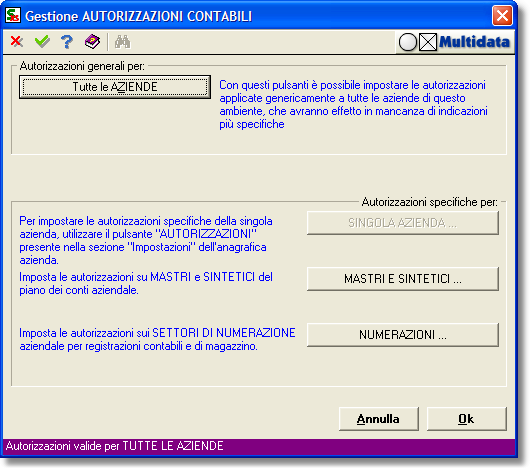Open the purple manual book icon
The height and width of the screenshot is (470, 530).
point(92,42)
